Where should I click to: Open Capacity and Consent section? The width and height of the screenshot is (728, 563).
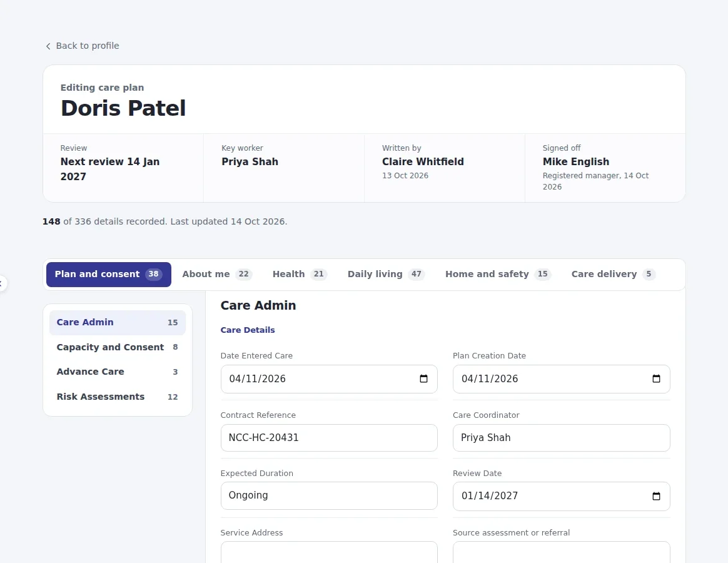(118, 347)
